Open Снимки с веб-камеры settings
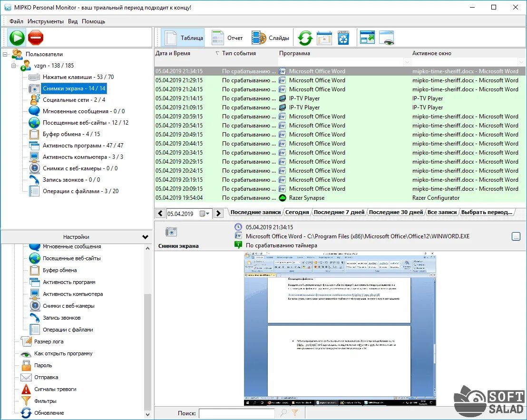This screenshot has height=420, width=527. click(x=68, y=306)
